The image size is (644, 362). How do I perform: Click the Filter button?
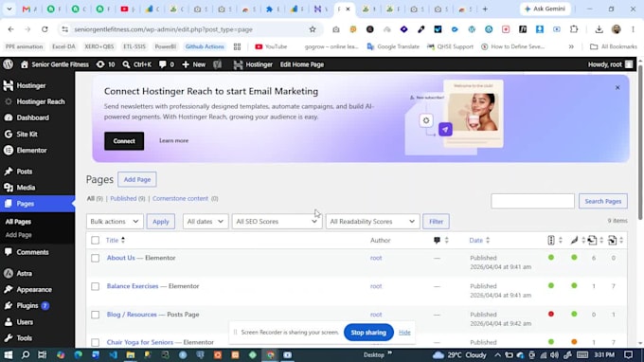[x=437, y=222]
